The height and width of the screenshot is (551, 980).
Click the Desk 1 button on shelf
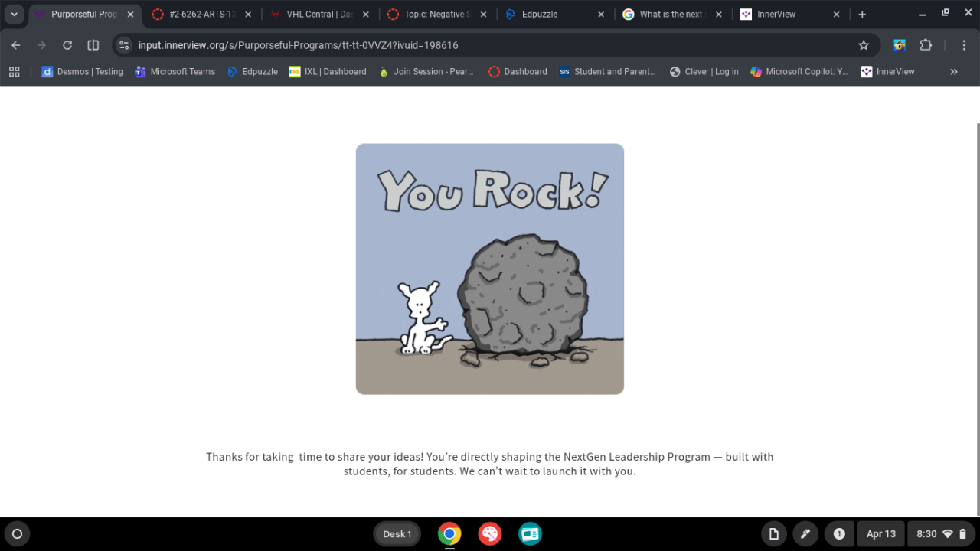point(397,533)
